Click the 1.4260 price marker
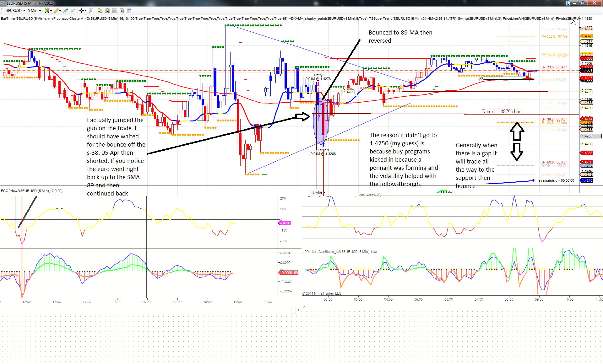 pos(587,144)
